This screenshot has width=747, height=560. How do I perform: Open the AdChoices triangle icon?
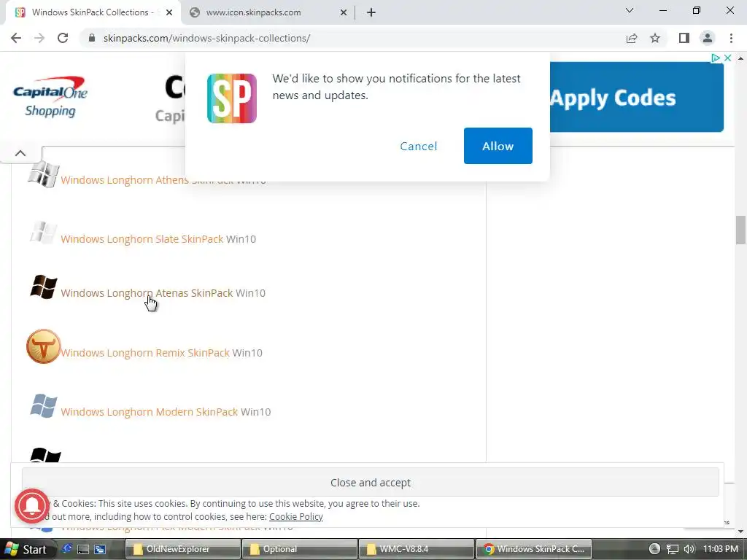pyautogui.click(x=715, y=58)
